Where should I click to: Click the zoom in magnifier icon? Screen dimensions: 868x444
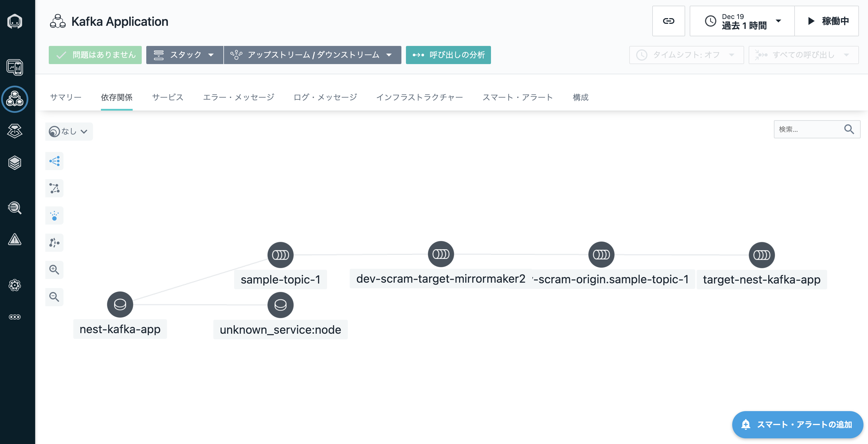[x=54, y=270]
